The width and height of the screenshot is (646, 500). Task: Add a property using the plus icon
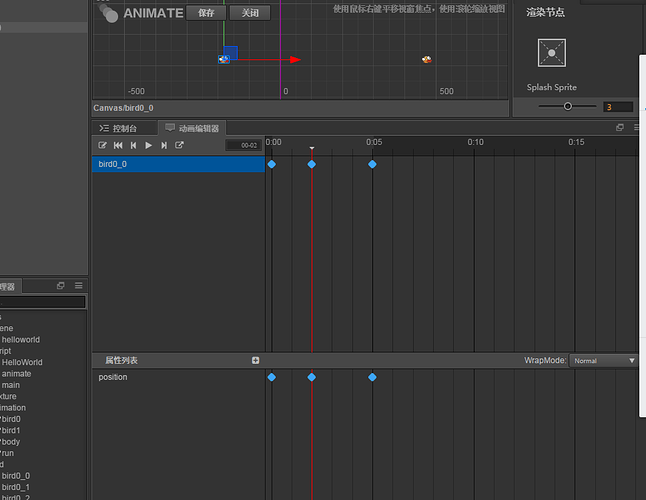pyautogui.click(x=255, y=360)
